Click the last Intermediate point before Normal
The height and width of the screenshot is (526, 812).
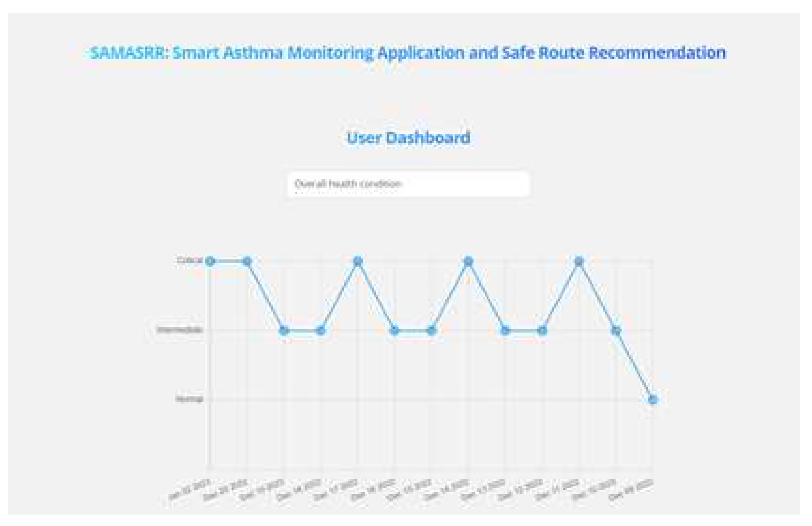pos(616,330)
